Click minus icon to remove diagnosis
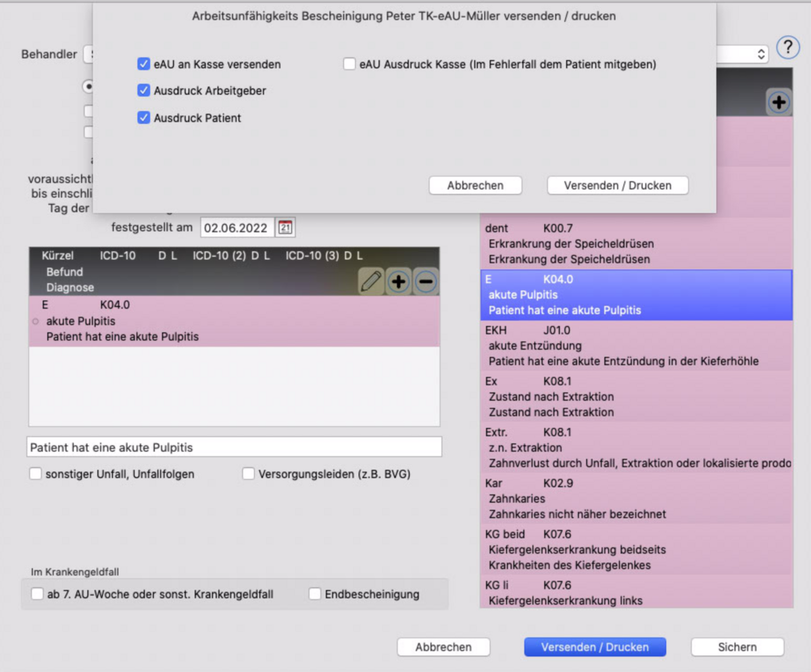811x672 pixels. 425,281
